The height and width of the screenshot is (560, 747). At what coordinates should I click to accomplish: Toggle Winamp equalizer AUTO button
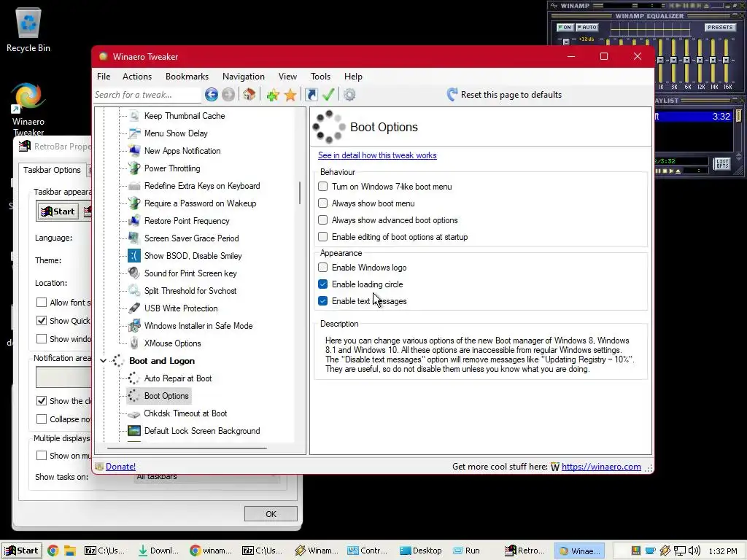[587, 28]
